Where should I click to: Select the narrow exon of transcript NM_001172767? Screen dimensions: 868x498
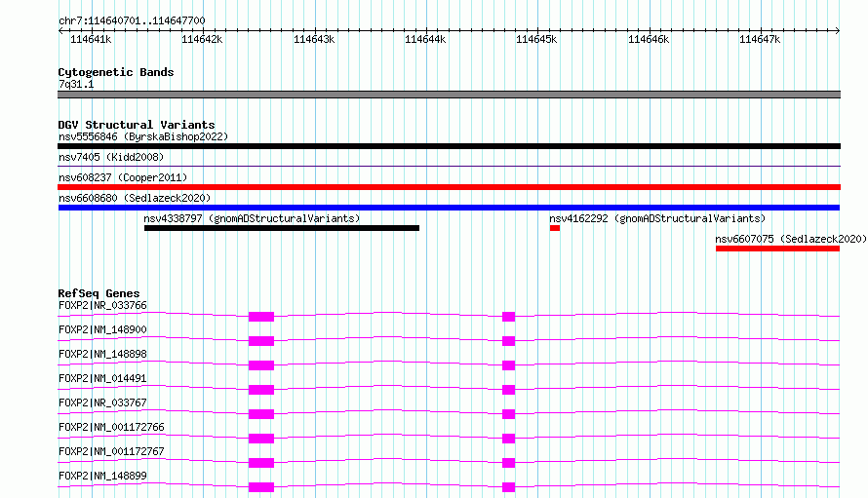point(509,463)
